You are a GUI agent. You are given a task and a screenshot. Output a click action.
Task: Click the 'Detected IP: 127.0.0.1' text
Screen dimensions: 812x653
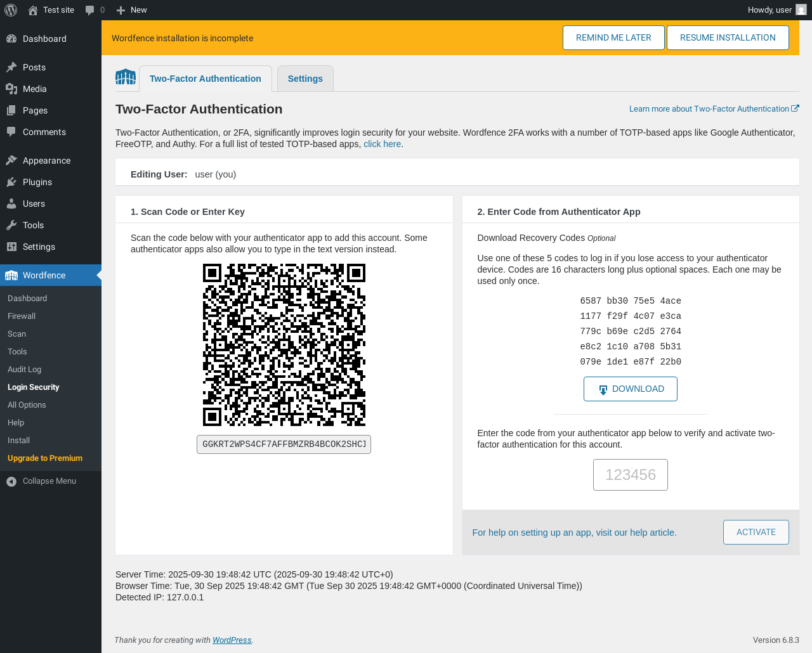(x=160, y=597)
